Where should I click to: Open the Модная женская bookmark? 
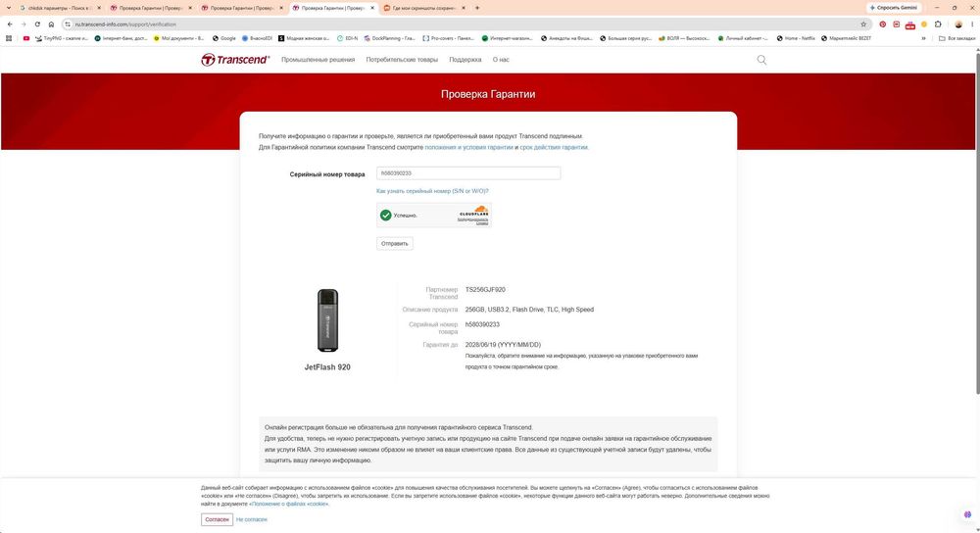pos(304,38)
